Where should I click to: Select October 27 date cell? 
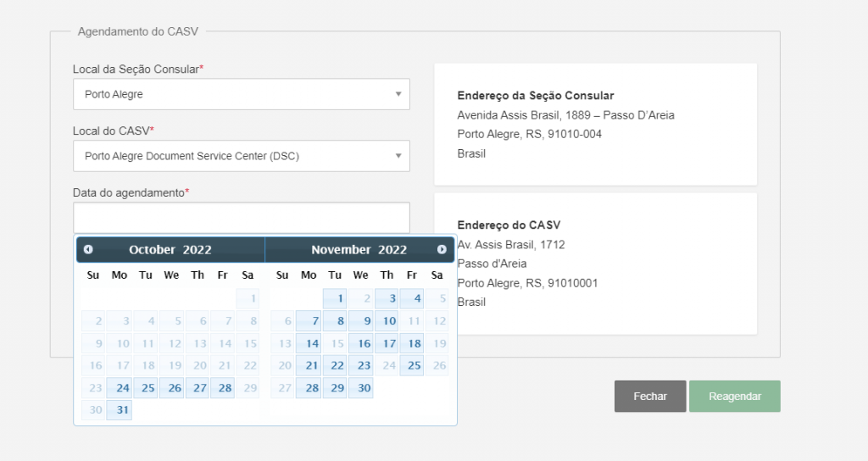coord(198,388)
